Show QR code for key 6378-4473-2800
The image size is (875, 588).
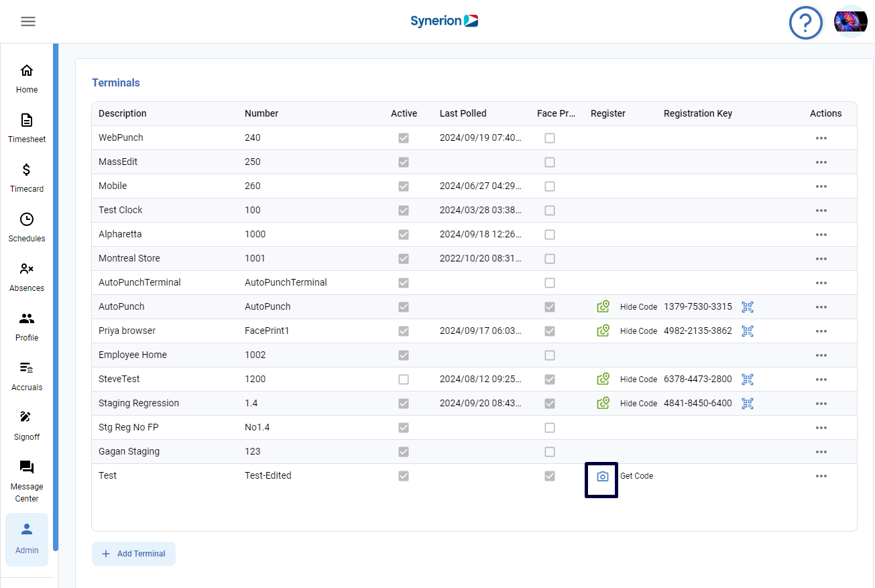click(x=748, y=379)
